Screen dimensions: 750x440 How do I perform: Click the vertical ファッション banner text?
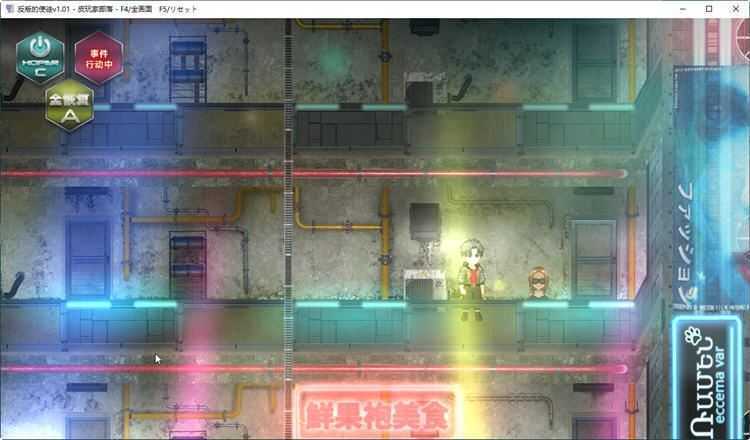(x=685, y=235)
